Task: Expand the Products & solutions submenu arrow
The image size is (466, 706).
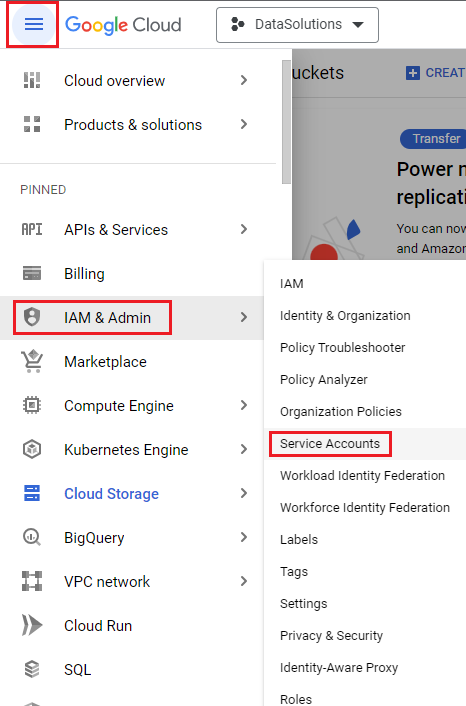Action: (x=244, y=124)
